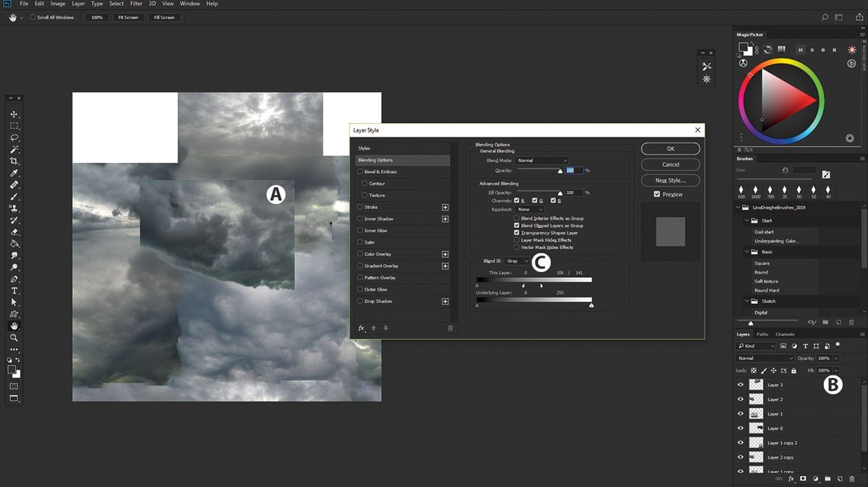Open layer style fx menu at Layers panel bottom

[791, 478]
